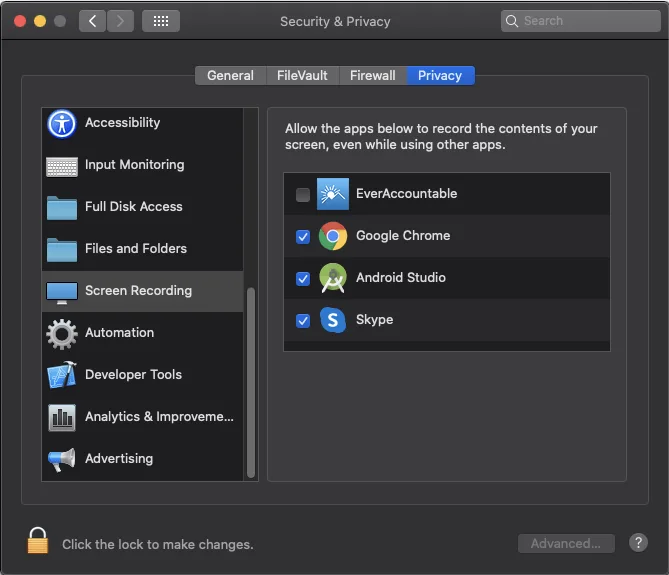Click the Developer Tools hammer icon
Screen dimensions: 669x575
[62, 376]
